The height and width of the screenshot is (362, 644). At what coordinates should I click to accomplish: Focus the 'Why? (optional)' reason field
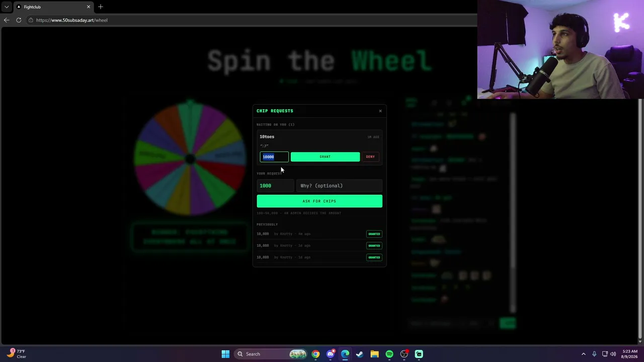pyautogui.click(x=339, y=186)
